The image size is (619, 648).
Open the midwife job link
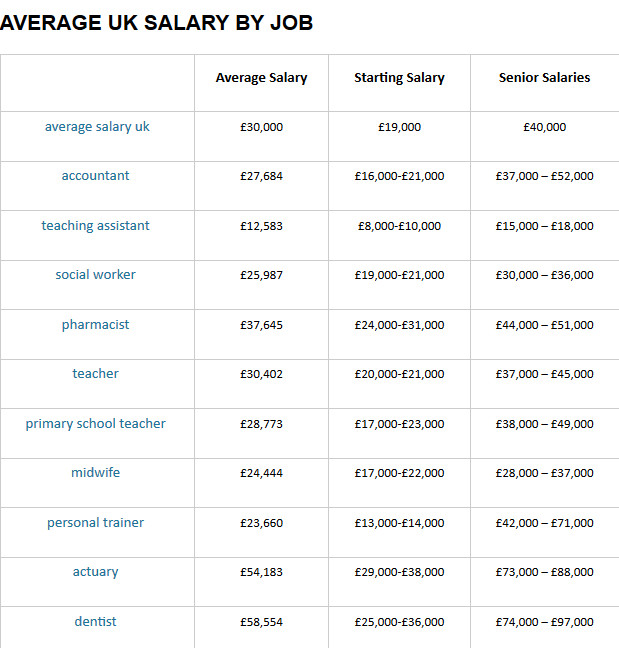[x=95, y=472]
